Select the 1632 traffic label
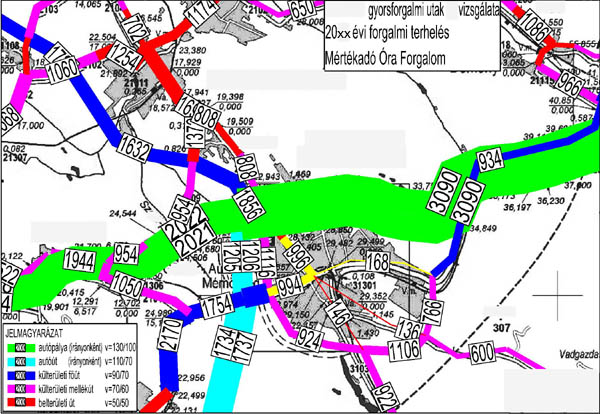This screenshot has height=414, width=600. pos(134,149)
